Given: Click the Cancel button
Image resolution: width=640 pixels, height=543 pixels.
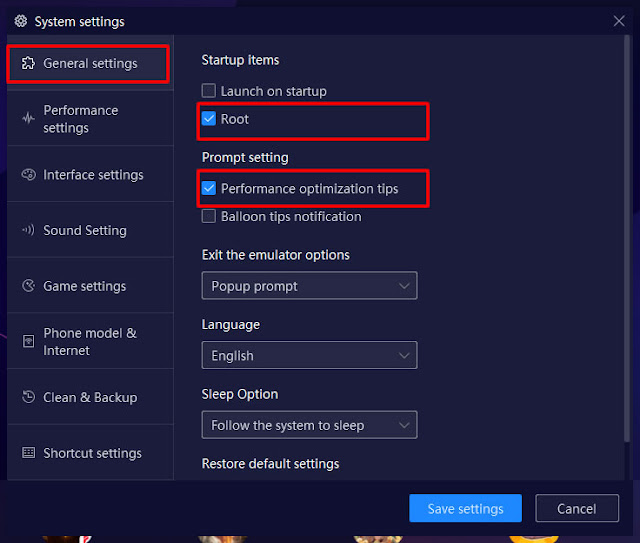Looking at the screenshot, I should (577, 508).
